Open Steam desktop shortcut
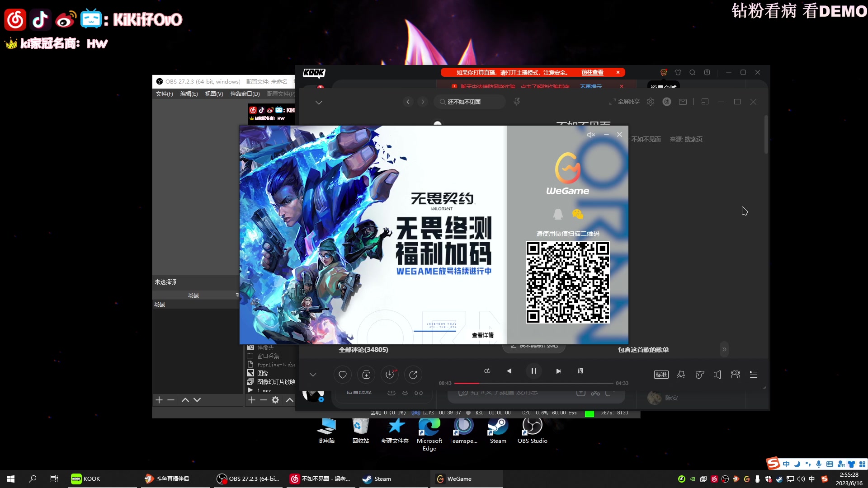868x488 pixels. 498,431
